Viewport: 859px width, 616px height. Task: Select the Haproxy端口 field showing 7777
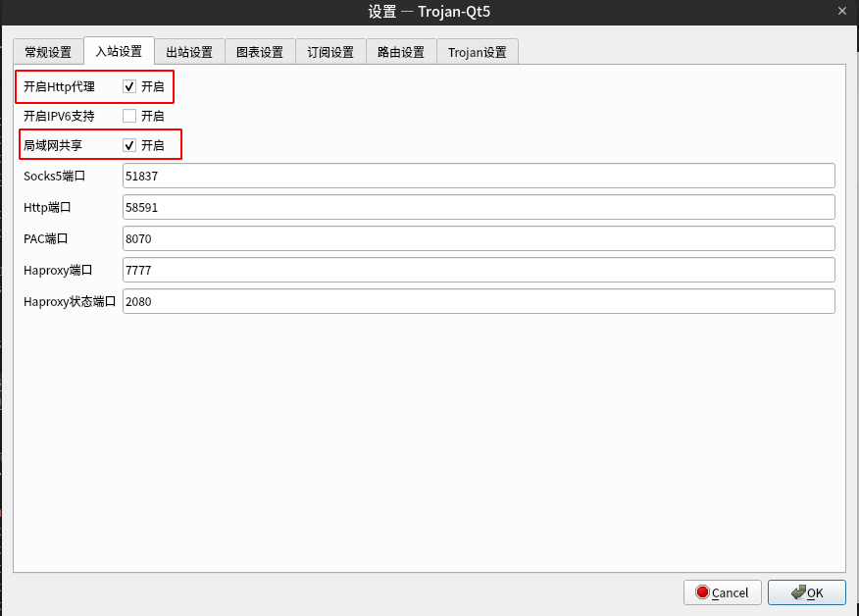pos(479,270)
